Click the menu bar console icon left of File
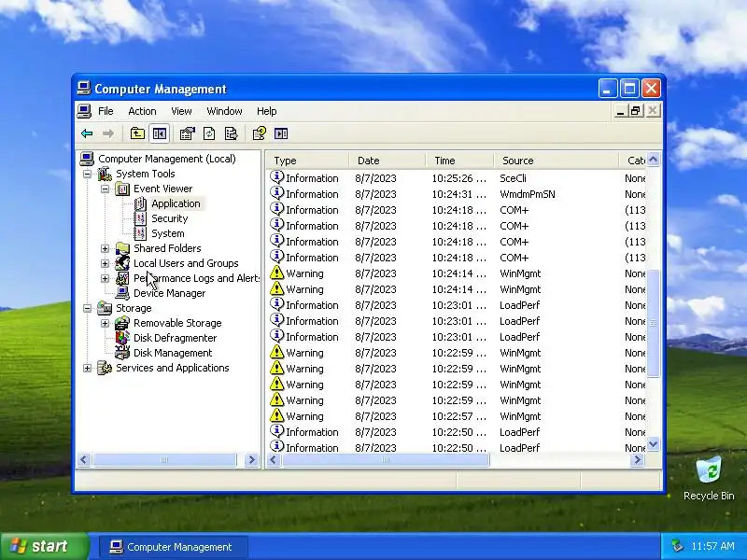Screen dimensions: 747x560 pyautogui.click(x=84, y=111)
